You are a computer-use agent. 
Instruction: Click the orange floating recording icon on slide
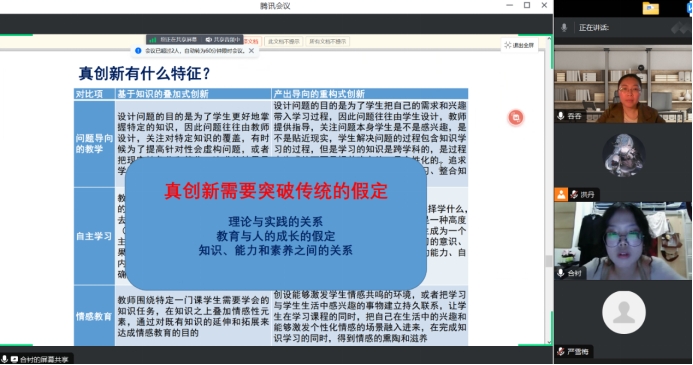516,117
